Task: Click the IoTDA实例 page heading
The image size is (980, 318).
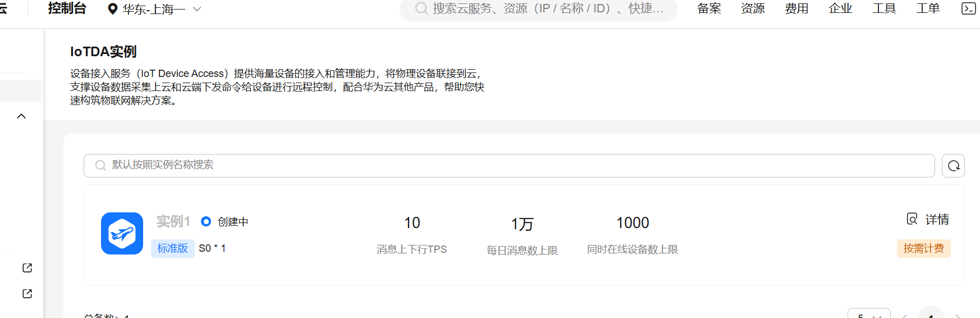Action: click(x=103, y=52)
